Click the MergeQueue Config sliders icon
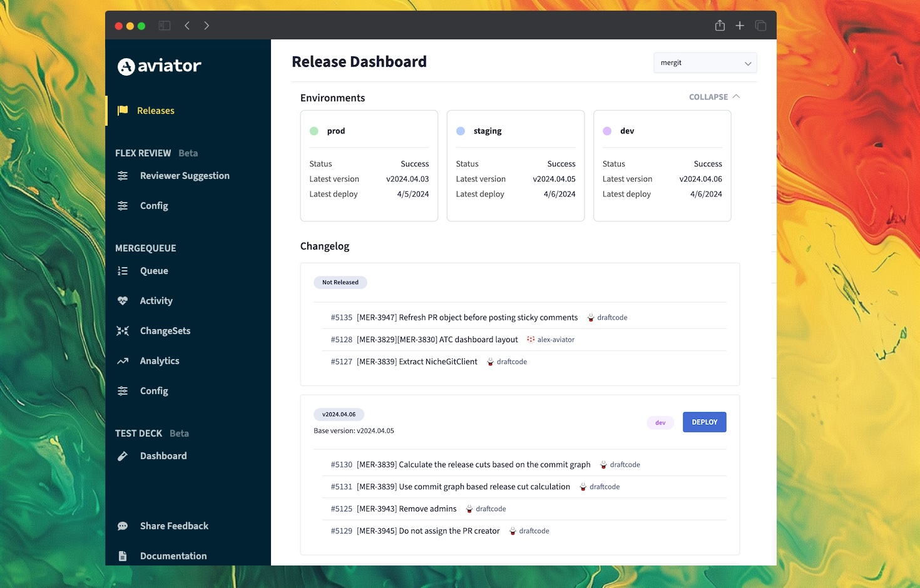920x588 pixels. click(123, 391)
